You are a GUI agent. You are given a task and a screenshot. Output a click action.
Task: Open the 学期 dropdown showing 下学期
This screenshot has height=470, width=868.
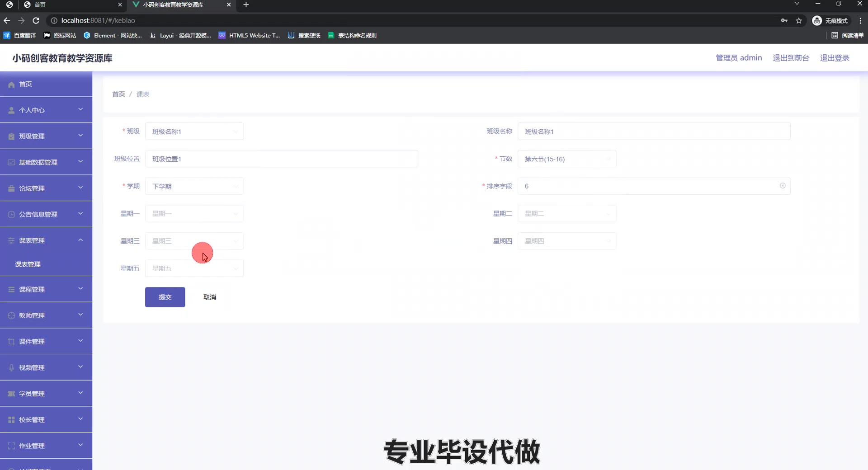[x=194, y=186]
